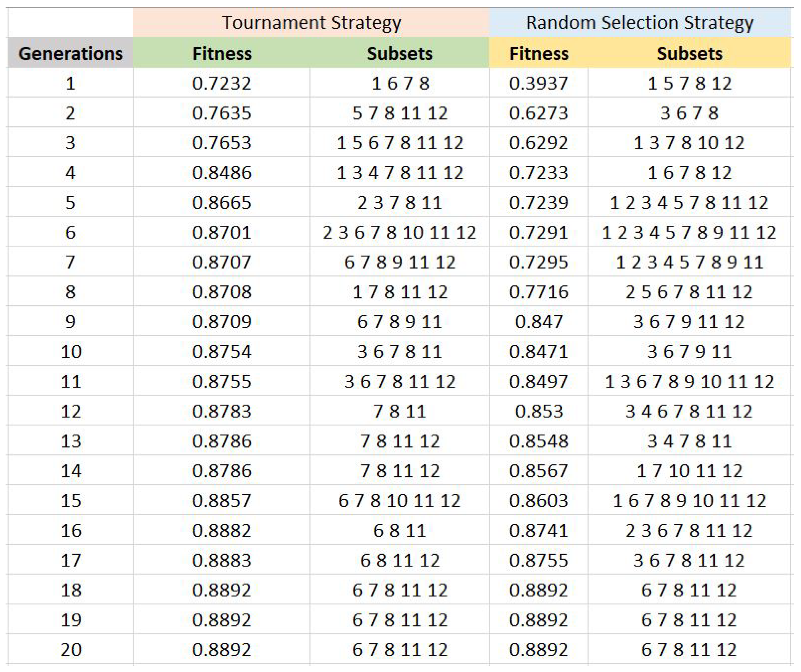The height and width of the screenshot is (672, 801).
Task: Select the yellow Fitness column header
Action: pos(539,53)
